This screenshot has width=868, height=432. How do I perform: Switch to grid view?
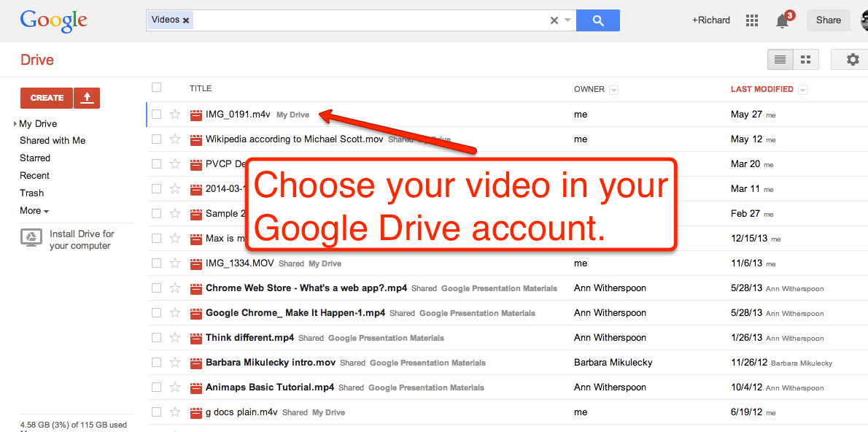805,59
